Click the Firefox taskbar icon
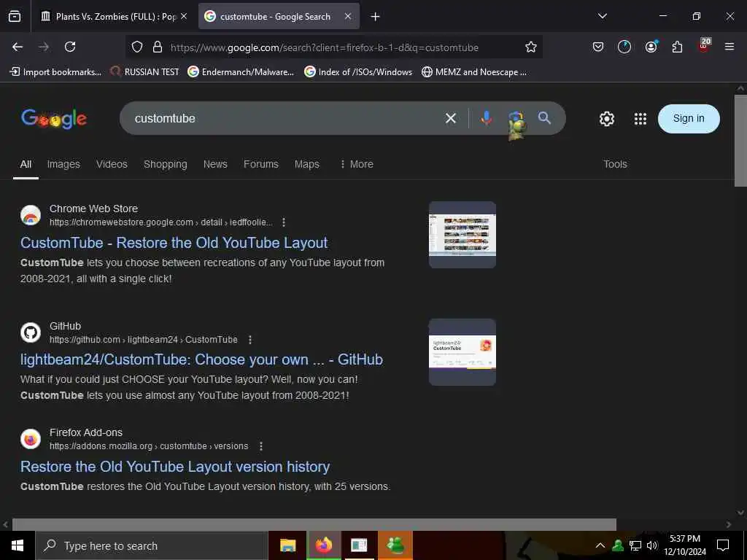Image resolution: width=747 pixels, height=560 pixels. [324, 545]
